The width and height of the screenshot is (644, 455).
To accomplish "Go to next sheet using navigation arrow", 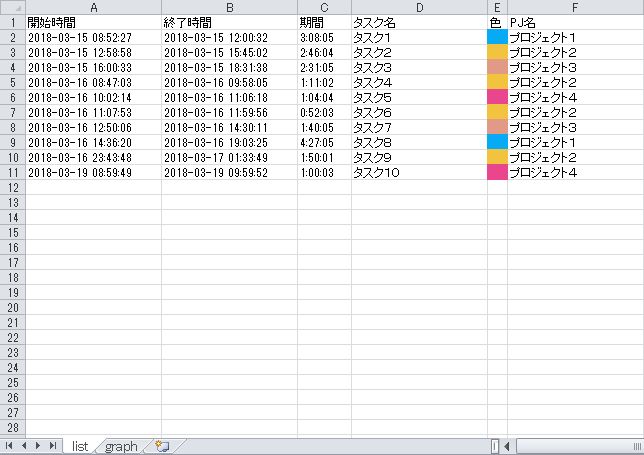I will click(38, 446).
